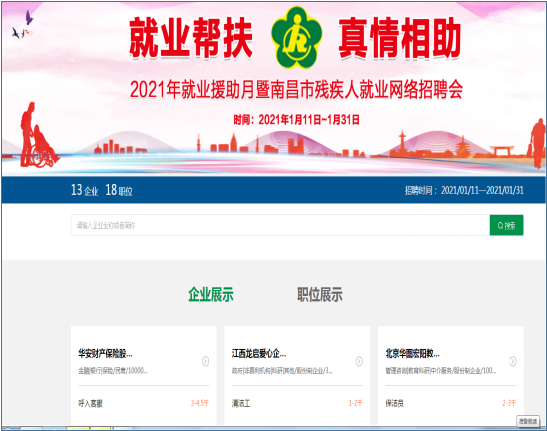Screen dimensions: 547x431
Task: Open the 华安财产保险股 company title
Action: click(x=105, y=354)
